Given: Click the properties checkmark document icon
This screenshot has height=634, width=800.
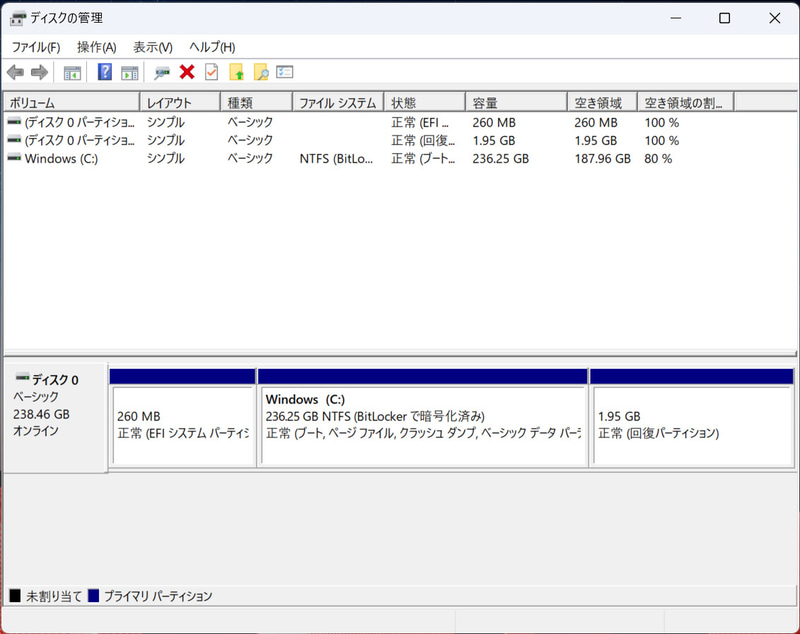Looking at the screenshot, I should 211,72.
